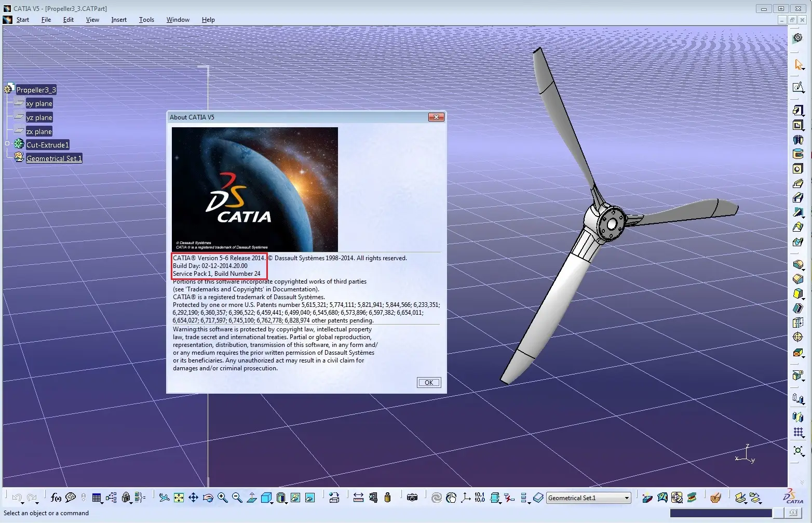Open the Redo history dropdown arrow
812x523 pixels.
click(37, 502)
